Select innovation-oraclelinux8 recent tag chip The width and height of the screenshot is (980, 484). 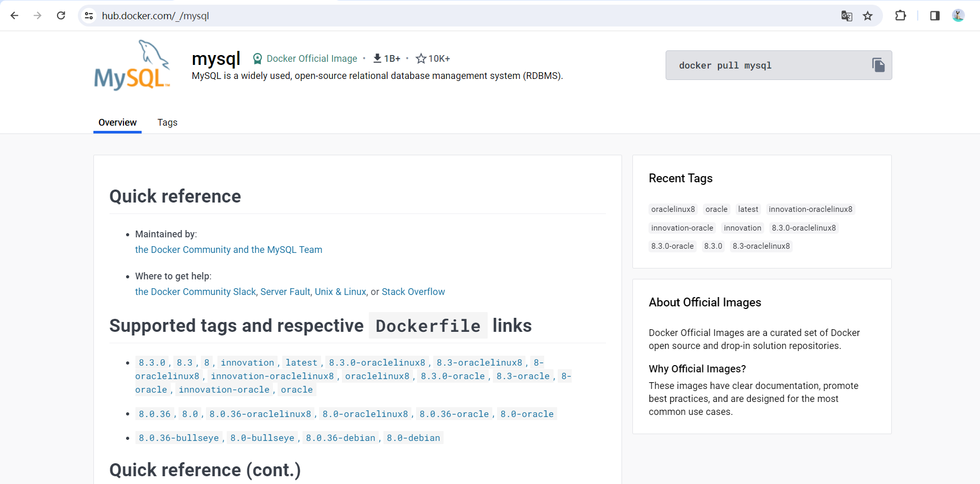[x=810, y=209]
